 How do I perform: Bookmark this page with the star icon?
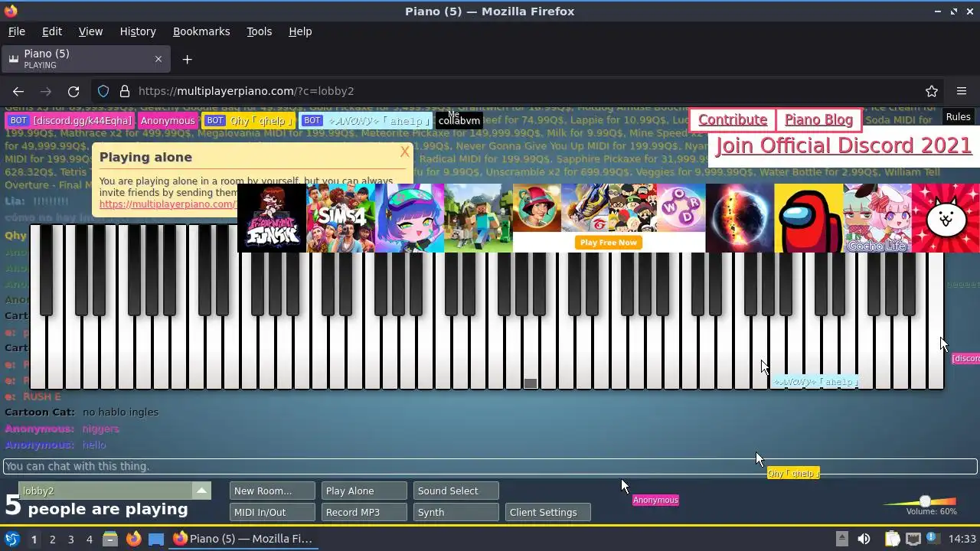click(x=932, y=91)
